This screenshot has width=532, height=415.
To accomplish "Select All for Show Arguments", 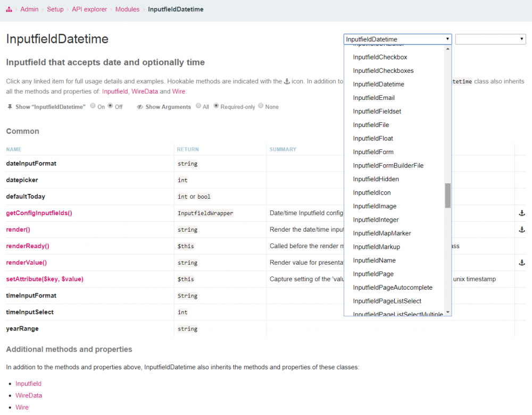I will pyautogui.click(x=198, y=106).
